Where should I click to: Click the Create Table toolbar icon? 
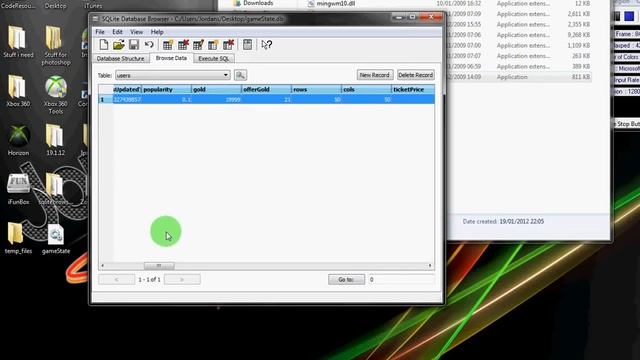pyautogui.click(x=168, y=44)
